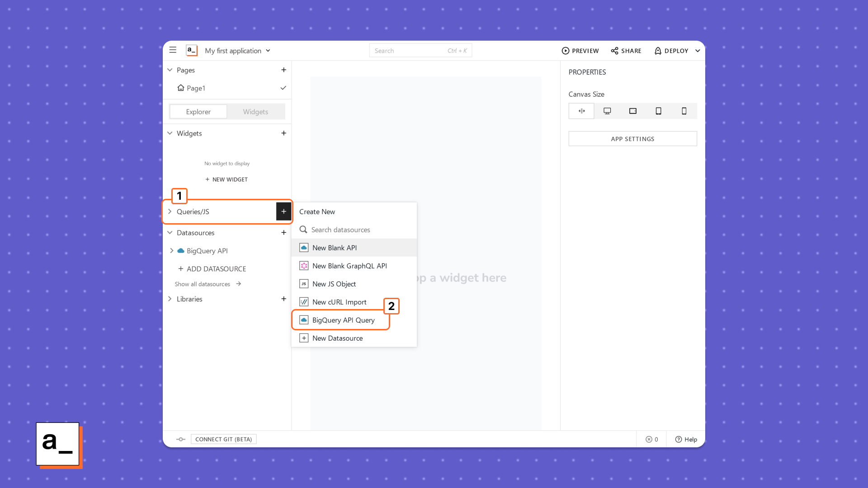868x488 pixels.
Task: Open APP SETTINGS
Action: (632, 139)
